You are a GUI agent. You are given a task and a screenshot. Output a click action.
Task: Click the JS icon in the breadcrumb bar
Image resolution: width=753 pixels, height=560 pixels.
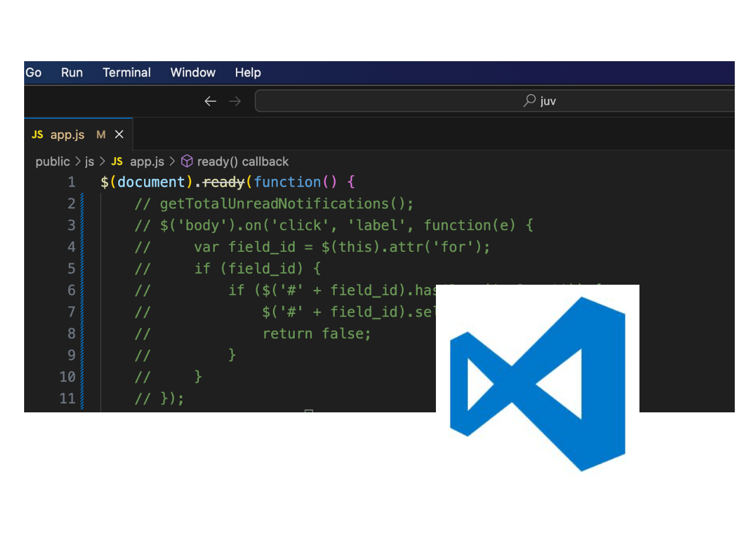pyautogui.click(x=116, y=161)
